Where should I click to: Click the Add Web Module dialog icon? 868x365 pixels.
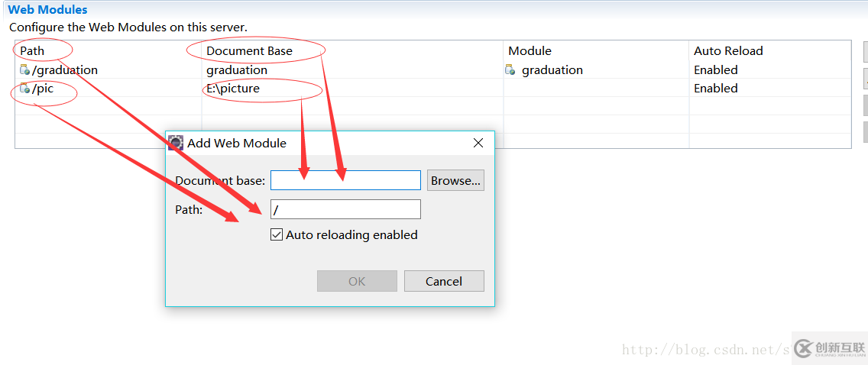[x=176, y=144]
